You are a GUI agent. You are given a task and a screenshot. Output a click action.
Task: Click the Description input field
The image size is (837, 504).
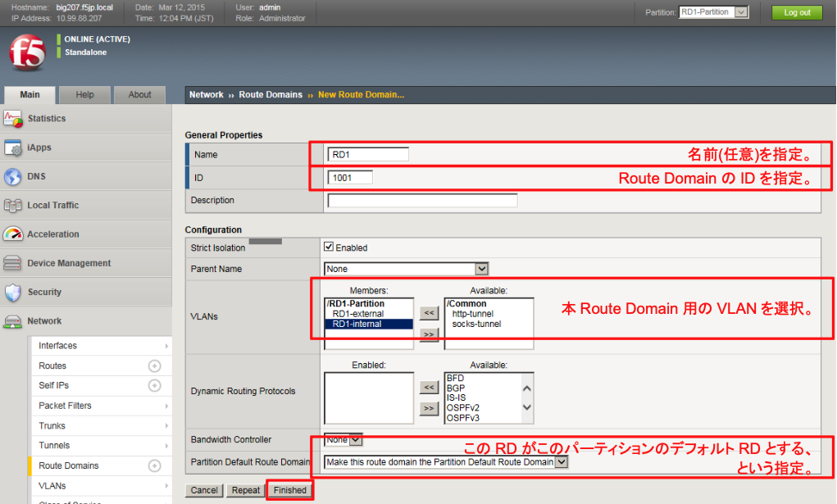422,200
